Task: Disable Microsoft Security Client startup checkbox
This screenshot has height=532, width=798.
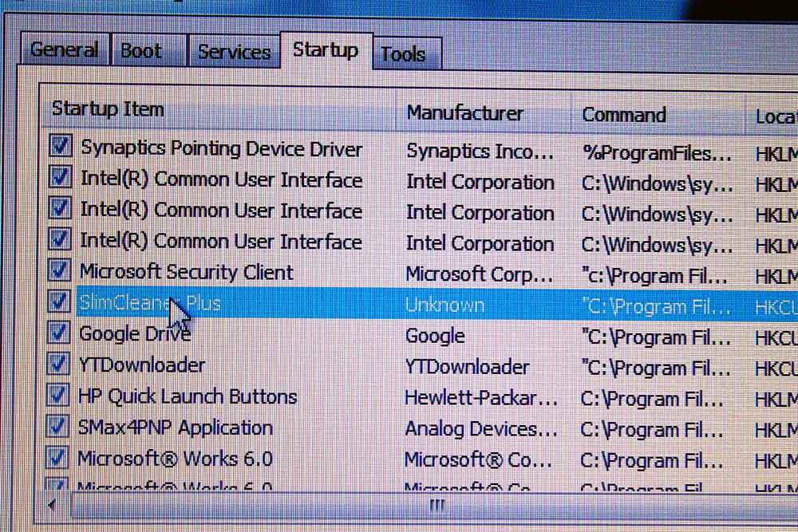Action: (x=59, y=270)
